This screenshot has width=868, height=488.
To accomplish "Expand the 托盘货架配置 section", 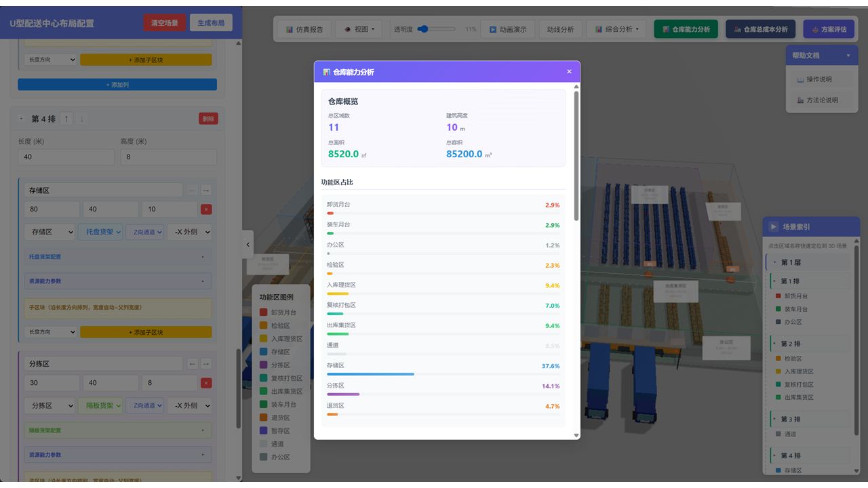I will tap(118, 258).
